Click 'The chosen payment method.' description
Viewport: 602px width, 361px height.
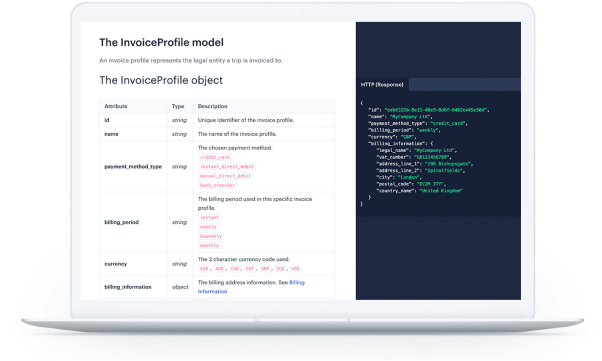pos(235,148)
